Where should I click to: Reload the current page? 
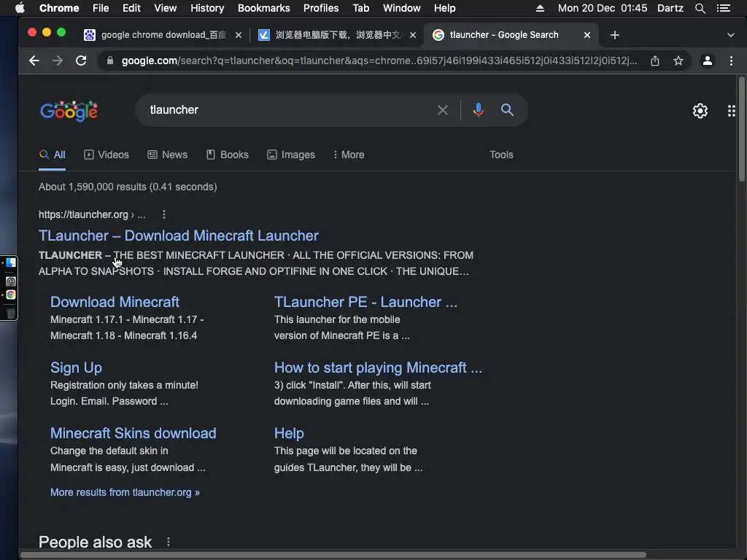click(x=81, y=61)
